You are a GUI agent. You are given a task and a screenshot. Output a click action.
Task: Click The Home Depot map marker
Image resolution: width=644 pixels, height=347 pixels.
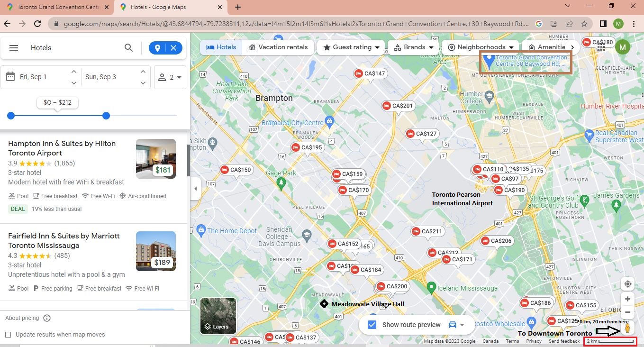201,230
